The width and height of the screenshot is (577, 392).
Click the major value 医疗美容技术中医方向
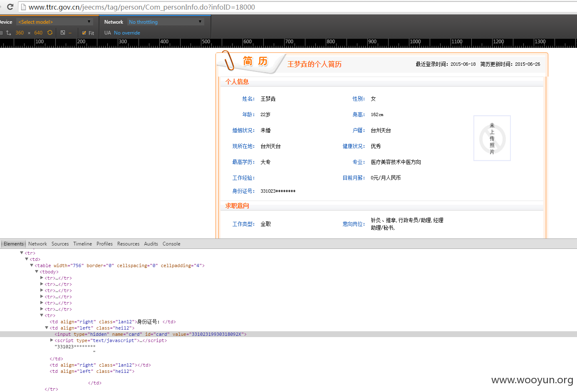pos(396,162)
